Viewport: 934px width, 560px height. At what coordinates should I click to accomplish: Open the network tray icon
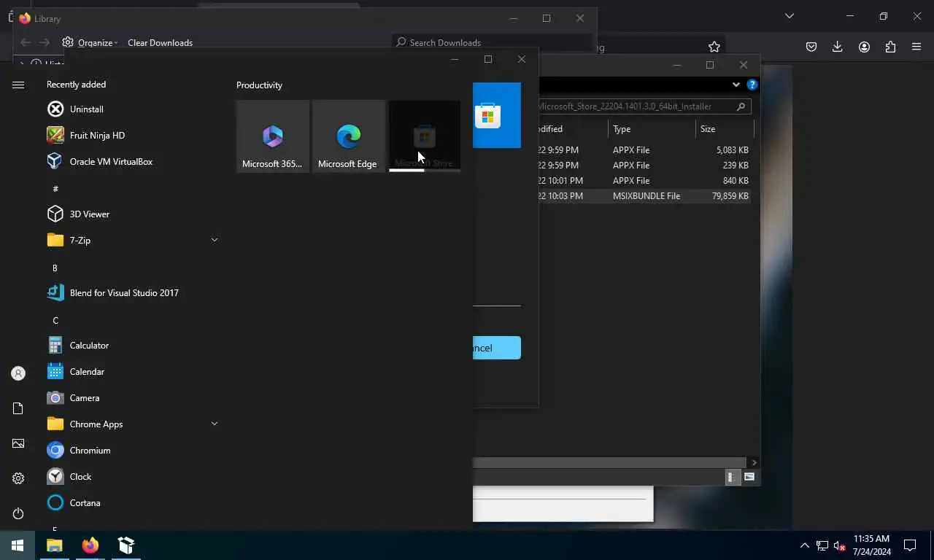[x=822, y=545]
